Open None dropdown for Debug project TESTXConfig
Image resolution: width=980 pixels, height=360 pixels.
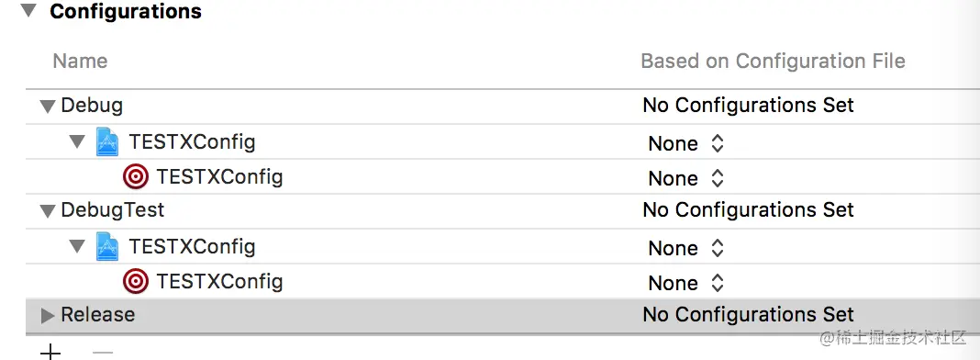[x=685, y=144]
